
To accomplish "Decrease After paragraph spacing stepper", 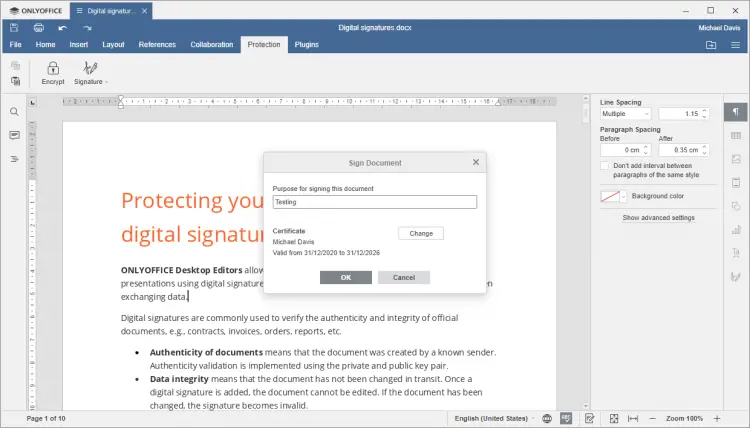I will 704,153.
